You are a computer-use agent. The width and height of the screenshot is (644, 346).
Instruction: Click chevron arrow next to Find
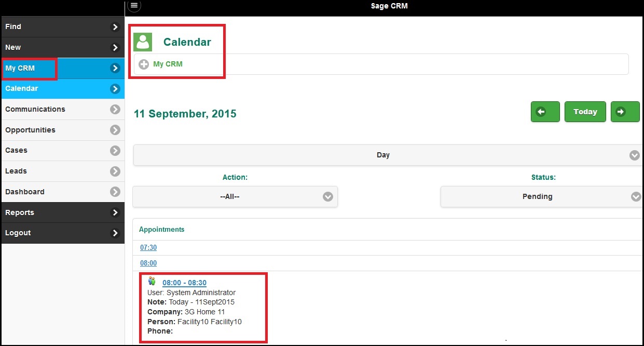[115, 27]
